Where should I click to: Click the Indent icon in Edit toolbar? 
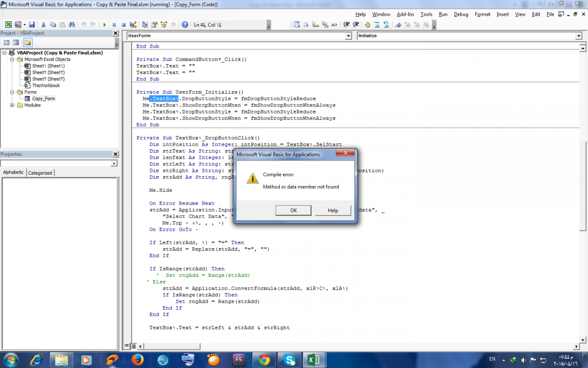tap(346, 24)
